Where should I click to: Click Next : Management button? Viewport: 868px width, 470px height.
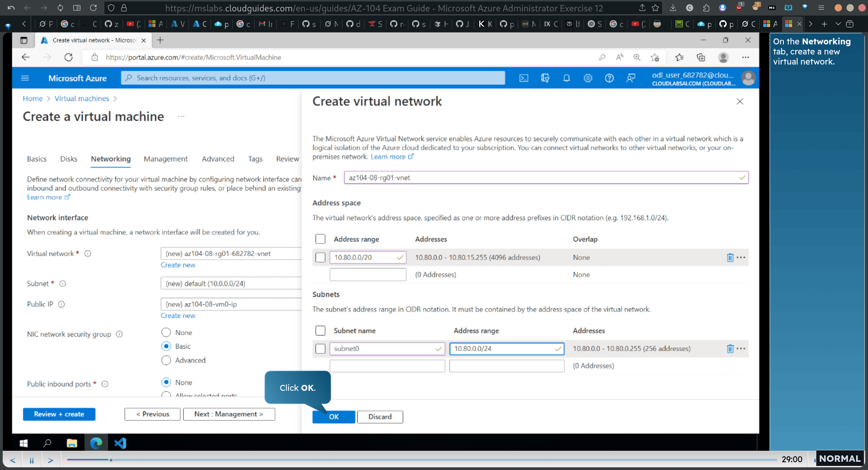pyautogui.click(x=229, y=414)
